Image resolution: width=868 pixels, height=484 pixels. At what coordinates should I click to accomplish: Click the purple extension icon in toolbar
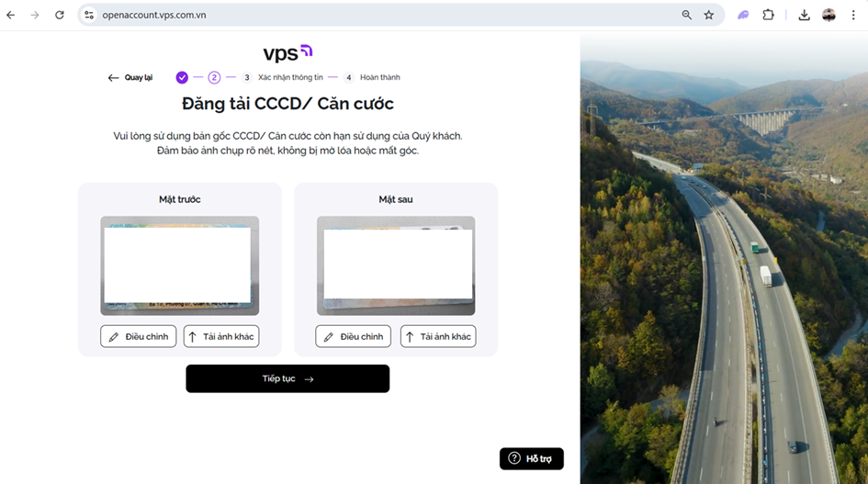(x=743, y=15)
